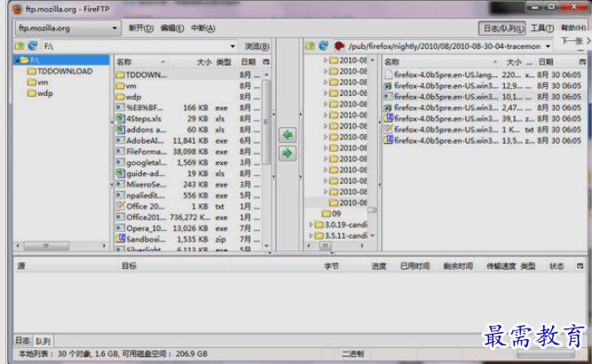
Task: Open the ftp.mozilla.org account dropdown
Action: click(x=68, y=28)
